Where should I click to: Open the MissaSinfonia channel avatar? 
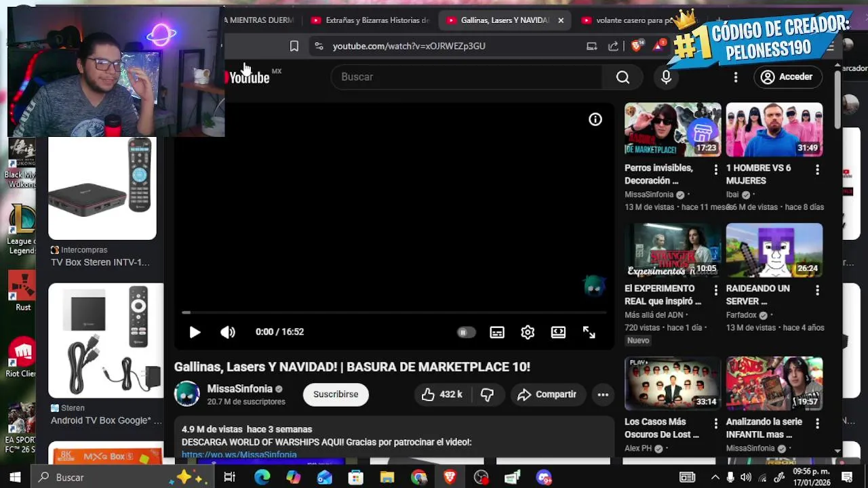click(187, 394)
